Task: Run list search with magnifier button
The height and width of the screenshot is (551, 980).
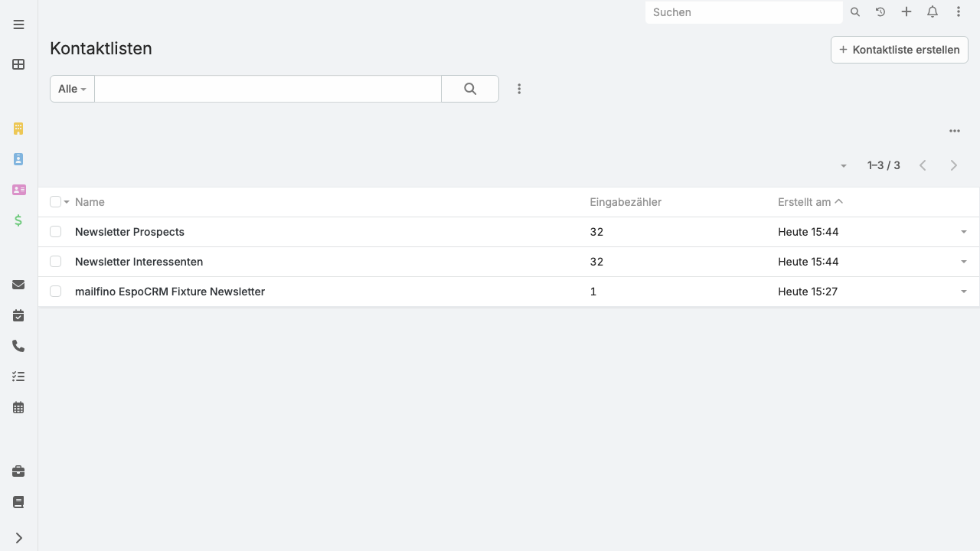Action: pyautogui.click(x=470, y=89)
